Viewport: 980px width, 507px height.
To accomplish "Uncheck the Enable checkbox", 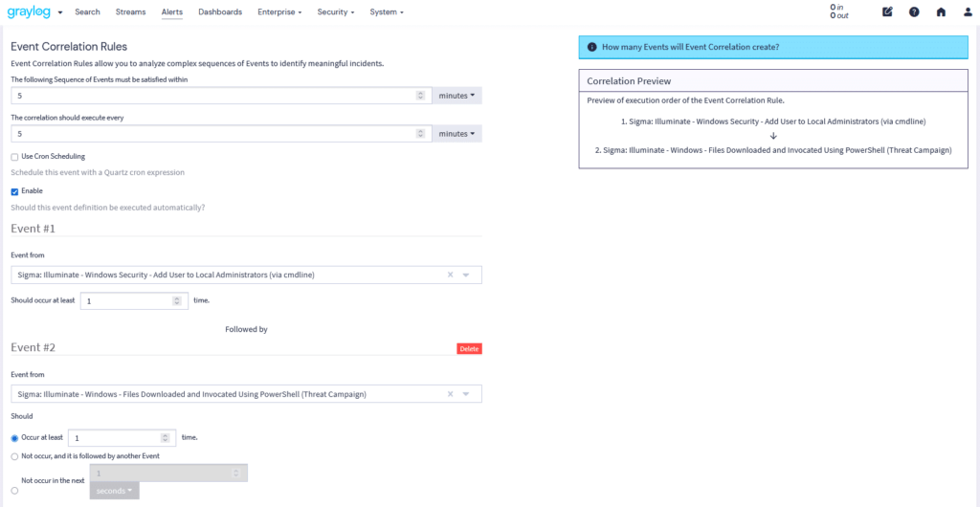I will (14, 191).
